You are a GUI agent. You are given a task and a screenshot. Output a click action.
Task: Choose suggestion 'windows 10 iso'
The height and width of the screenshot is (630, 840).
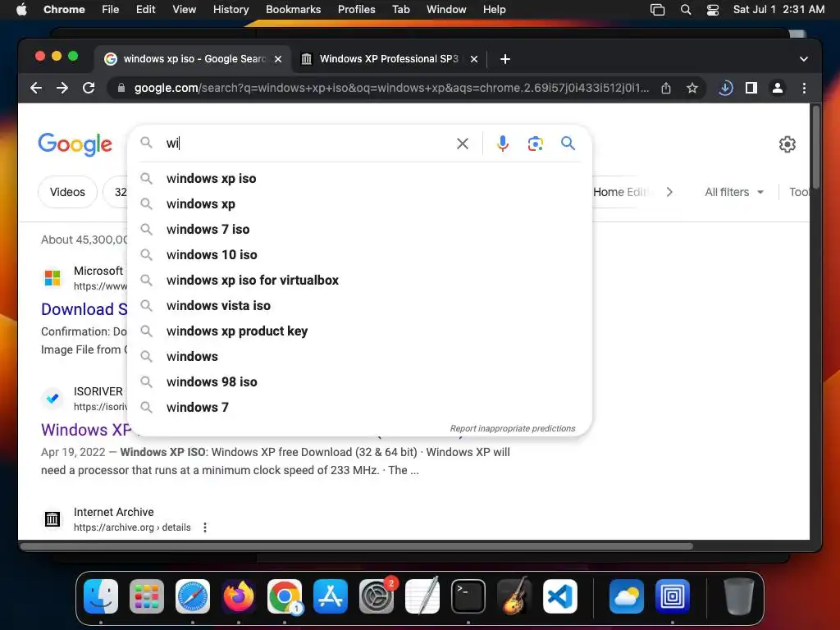(x=360, y=254)
